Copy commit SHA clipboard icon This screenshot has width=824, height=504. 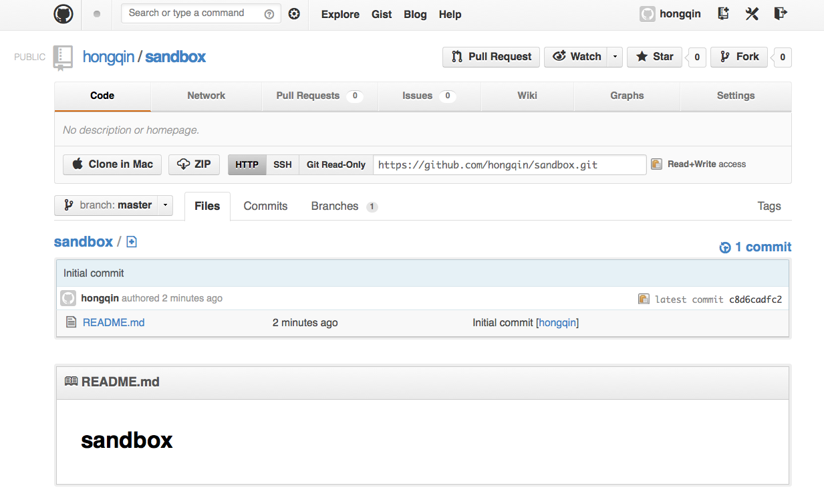[644, 299]
